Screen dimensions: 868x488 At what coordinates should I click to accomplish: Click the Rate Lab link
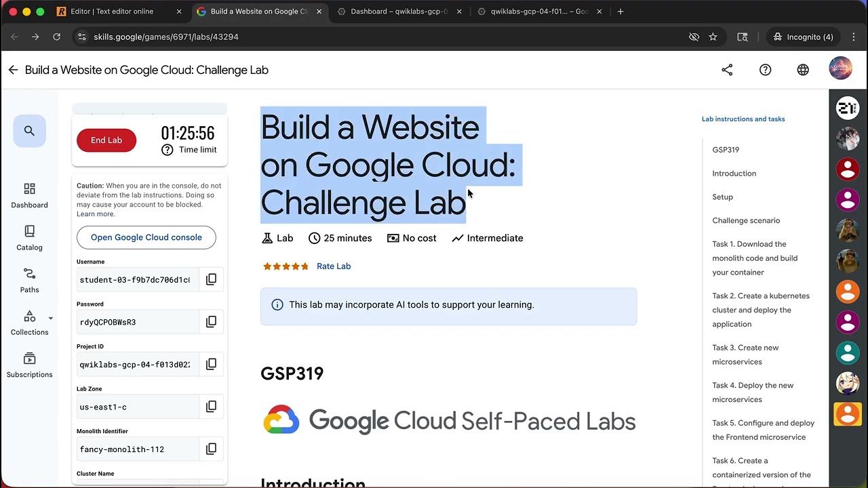[x=334, y=266]
